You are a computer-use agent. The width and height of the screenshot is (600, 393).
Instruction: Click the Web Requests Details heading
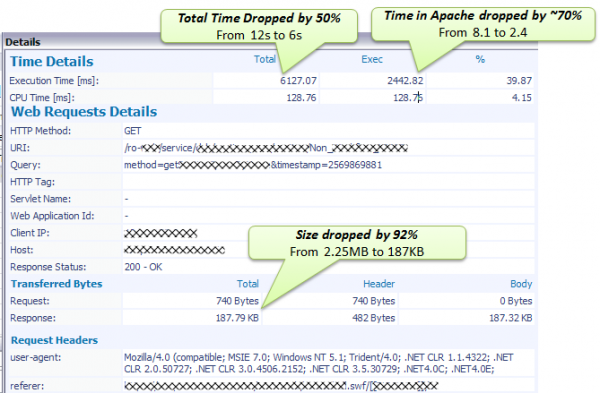pyautogui.click(x=84, y=112)
